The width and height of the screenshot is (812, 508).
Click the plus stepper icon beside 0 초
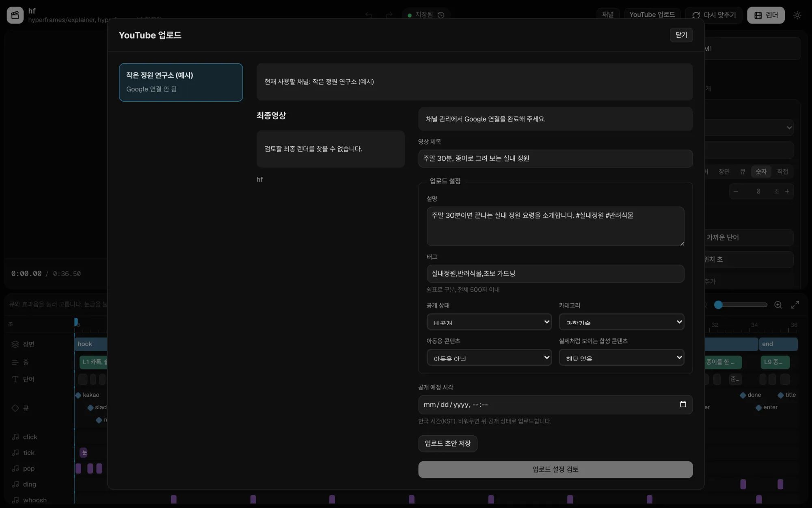[x=787, y=191]
